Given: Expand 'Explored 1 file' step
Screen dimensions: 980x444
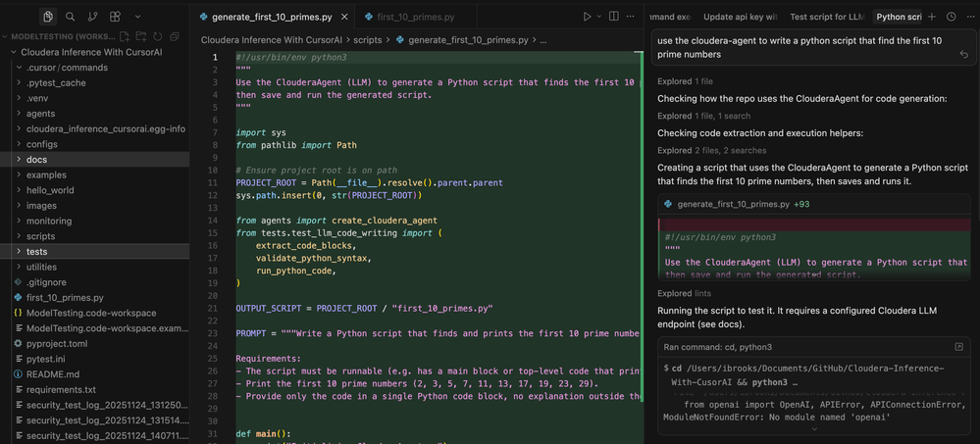Looking at the screenshot, I should click(x=685, y=81).
